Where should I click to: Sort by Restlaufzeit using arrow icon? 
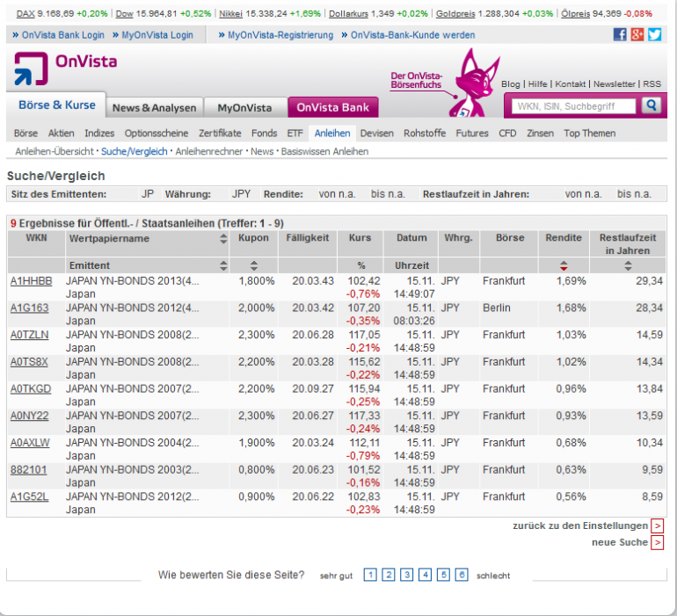[x=628, y=265]
